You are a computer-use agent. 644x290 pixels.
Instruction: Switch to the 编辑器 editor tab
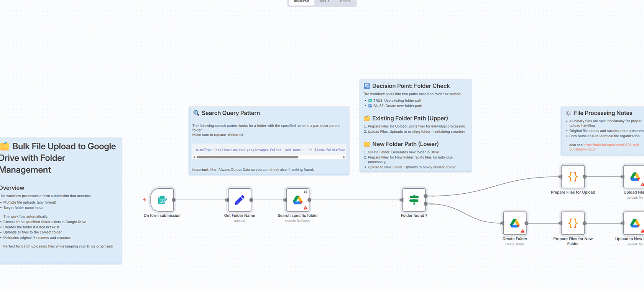click(301, 2)
